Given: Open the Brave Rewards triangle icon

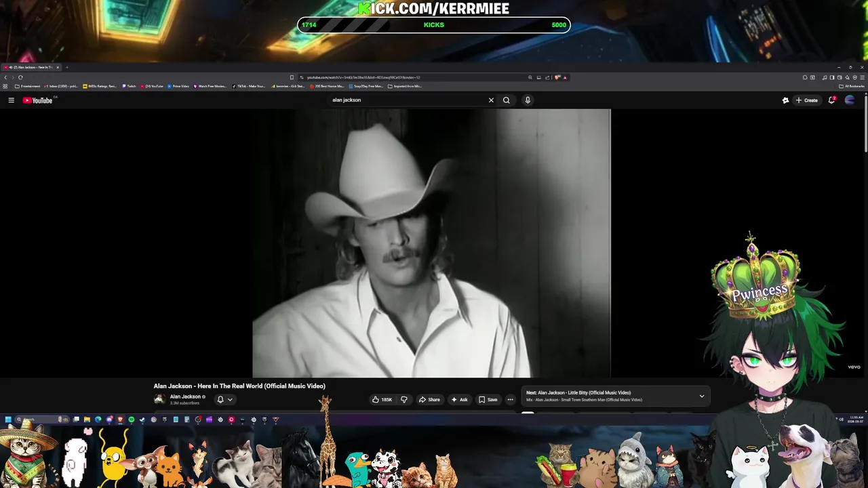Looking at the screenshot, I should (x=565, y=77).
